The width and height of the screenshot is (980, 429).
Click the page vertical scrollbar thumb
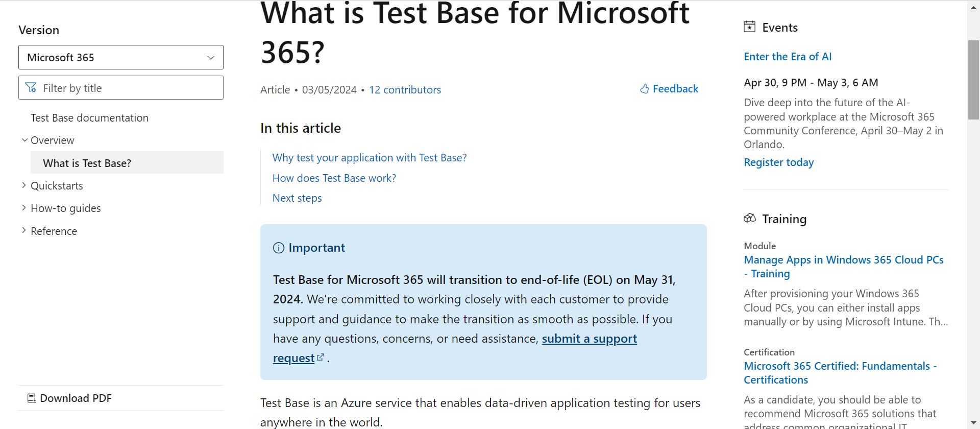coord(973,80)
